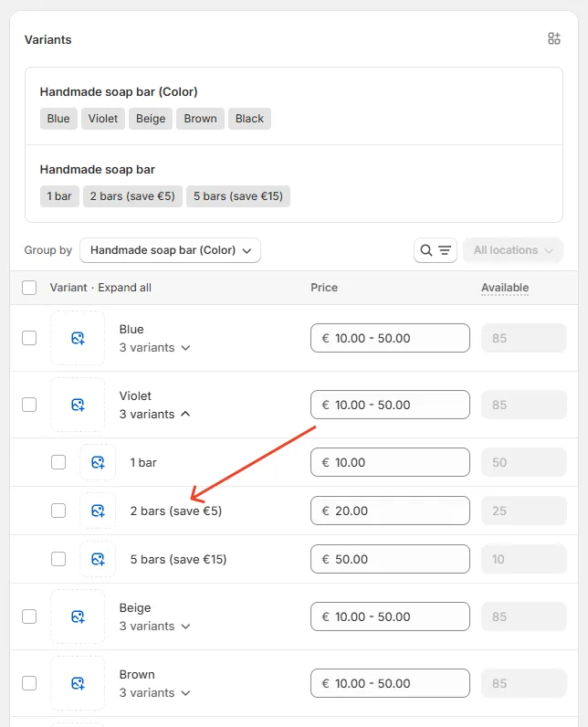Tick the 1 bar variant checkbox

coord(58,462)
